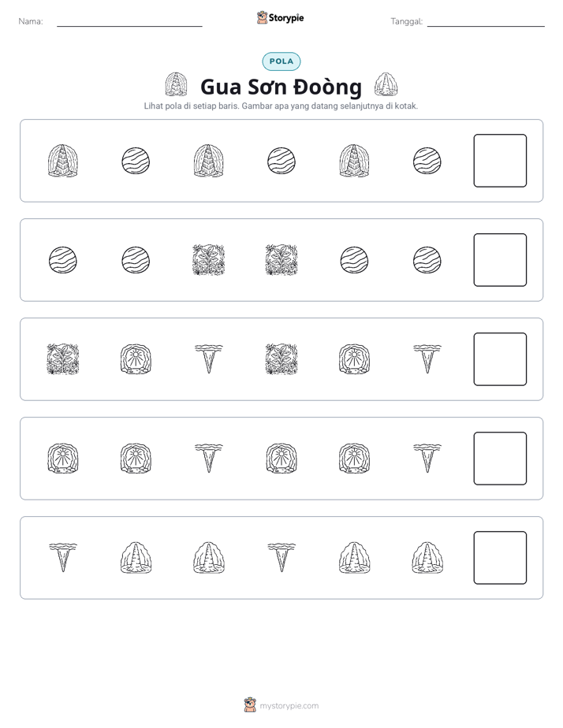Click the empty answer box in row one
Image resolution: width=563 pixels, height=728 pixels.
pos(500,161)
